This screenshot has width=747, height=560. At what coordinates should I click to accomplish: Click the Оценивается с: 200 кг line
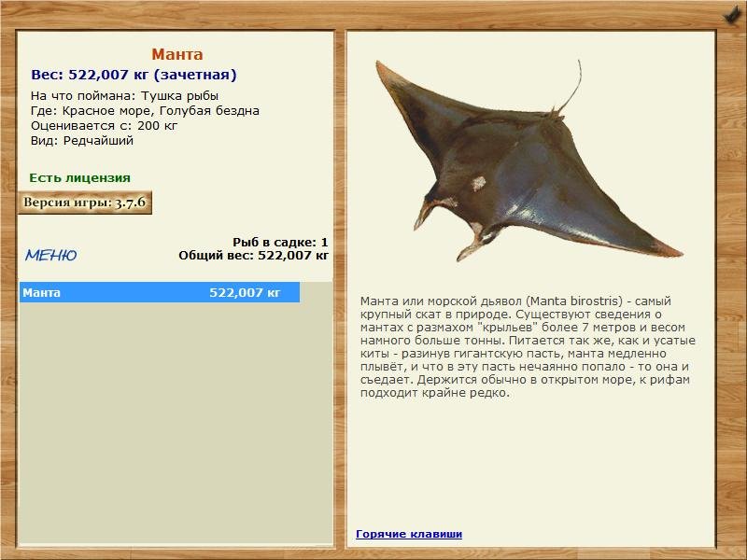(x=105, y=126)
